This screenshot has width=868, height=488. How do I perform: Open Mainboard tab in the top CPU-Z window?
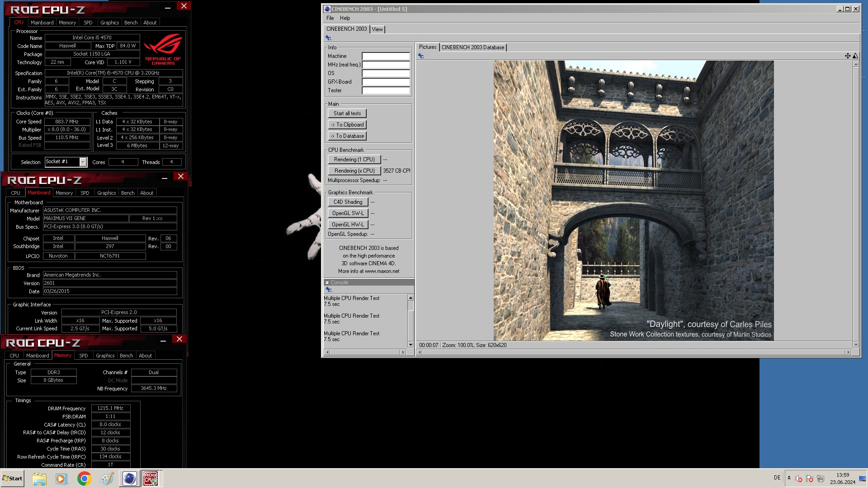[42, 23]
